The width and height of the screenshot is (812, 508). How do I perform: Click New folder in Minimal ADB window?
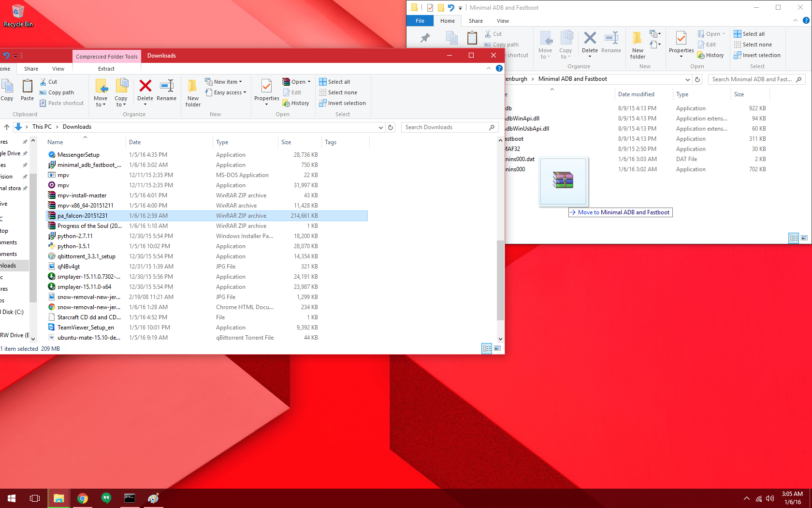(x=638, y=45)
